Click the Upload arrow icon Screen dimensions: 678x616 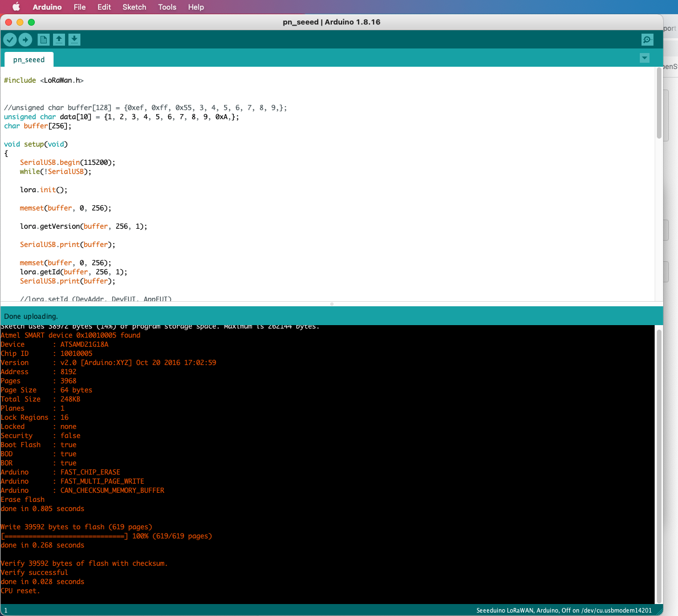point(25,39)
